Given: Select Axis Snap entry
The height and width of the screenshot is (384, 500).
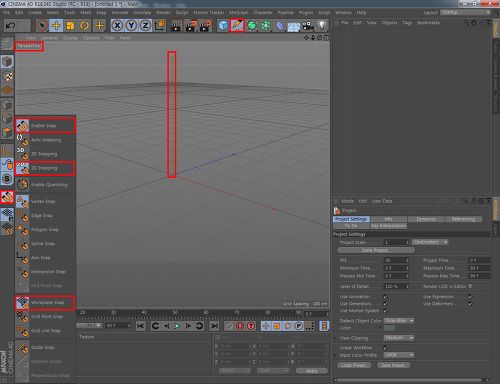Looking at the screenshot, I should point(45,258).
